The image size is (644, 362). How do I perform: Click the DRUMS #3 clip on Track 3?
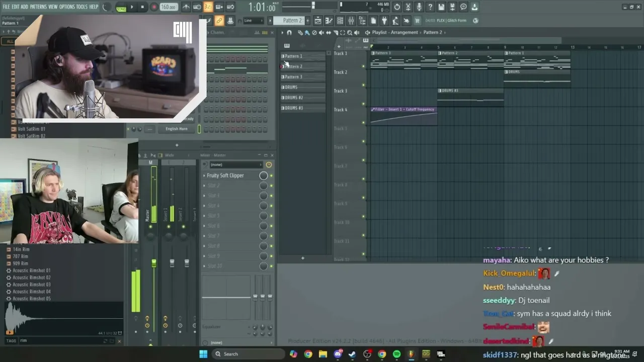(470, 97)
